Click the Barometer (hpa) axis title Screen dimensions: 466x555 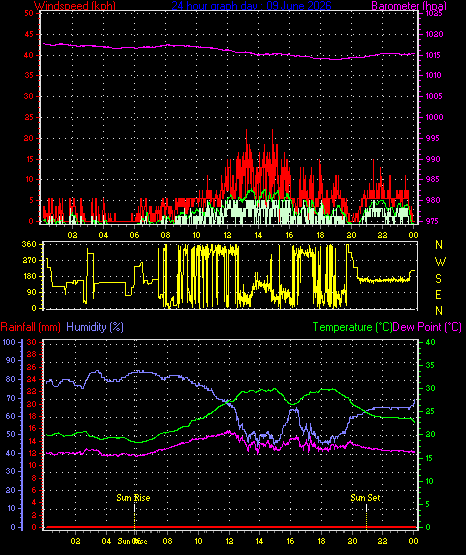click(x=409, y=6)
